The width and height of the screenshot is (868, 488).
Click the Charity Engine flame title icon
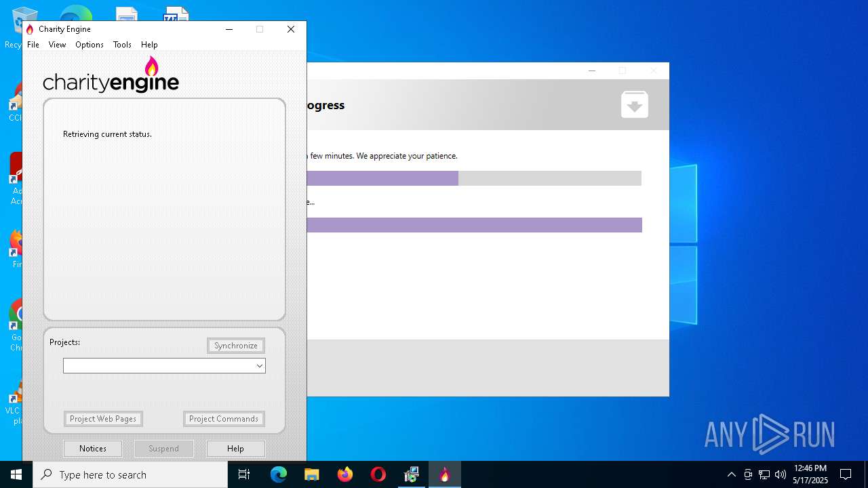(x=30, y=29)
